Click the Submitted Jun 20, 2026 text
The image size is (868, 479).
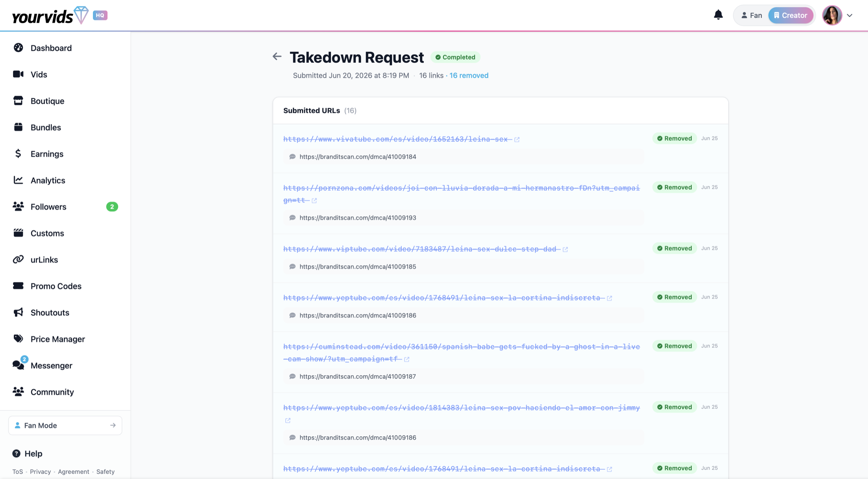pyautogui.click(x=351, y=75)
